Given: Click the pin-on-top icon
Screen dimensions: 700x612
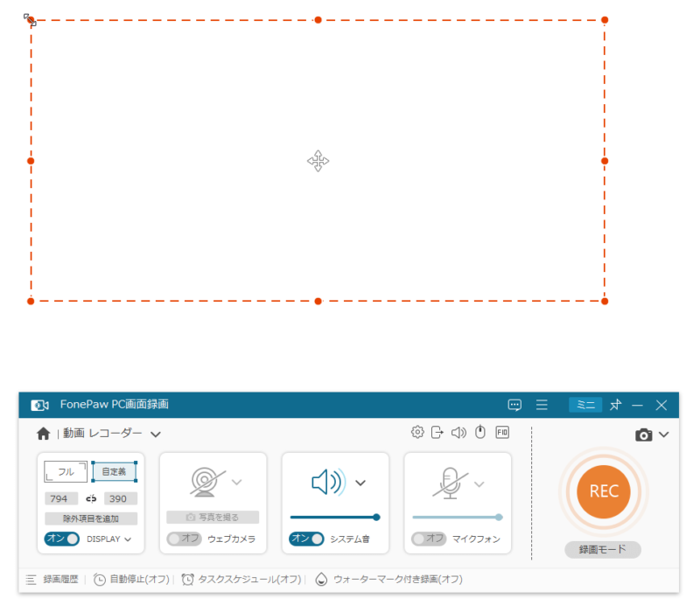Looking at the screenshot, I should (x=615, y=405).
